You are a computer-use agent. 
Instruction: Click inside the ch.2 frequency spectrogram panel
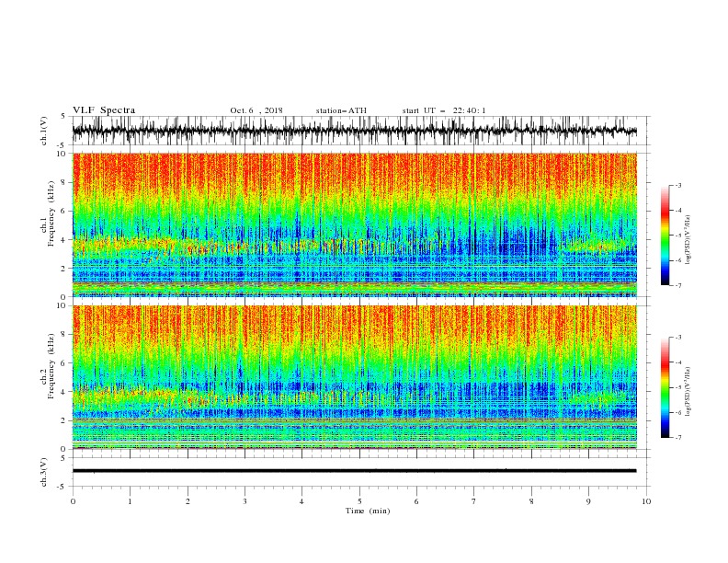[355, 377]
